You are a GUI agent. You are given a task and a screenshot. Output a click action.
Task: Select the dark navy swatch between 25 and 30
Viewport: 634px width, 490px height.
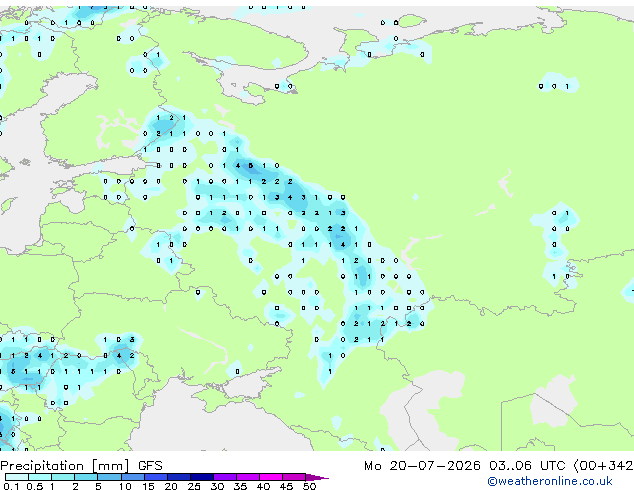click(x=201, y=477)
